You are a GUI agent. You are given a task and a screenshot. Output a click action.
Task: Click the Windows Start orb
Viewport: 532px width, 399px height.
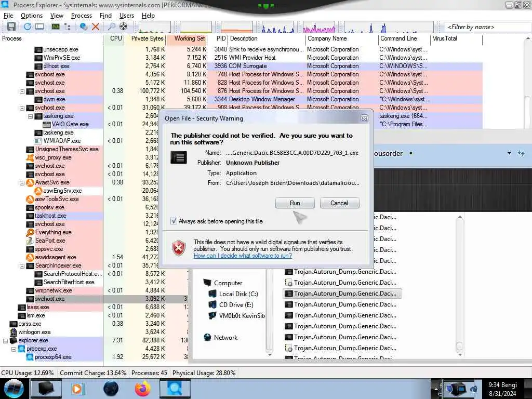pos(14,389)
